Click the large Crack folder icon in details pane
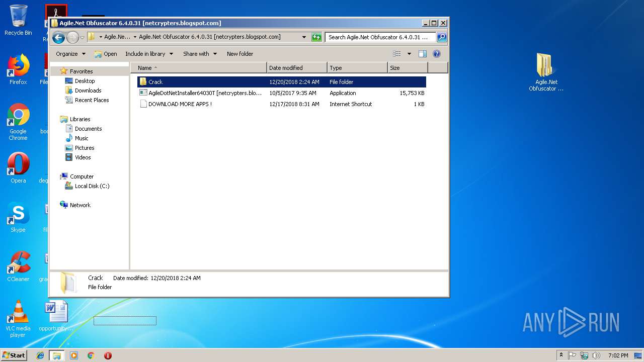Viewport: 644px width, 362px height. [x=68, y=283]
